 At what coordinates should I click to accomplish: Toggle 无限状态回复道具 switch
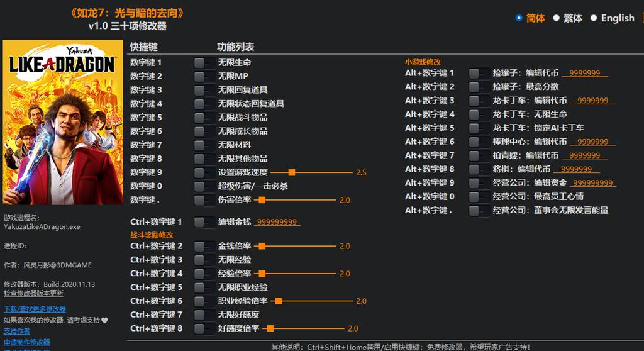click(x=204, y=104)
